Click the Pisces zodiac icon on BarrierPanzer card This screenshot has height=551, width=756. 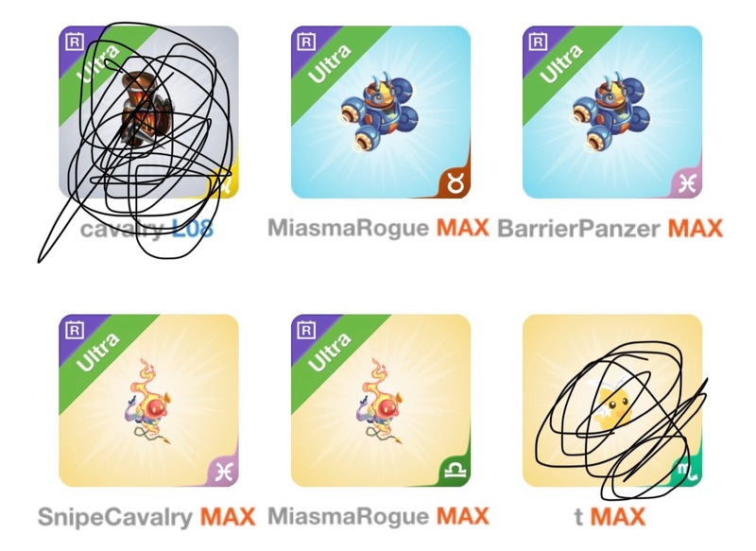(687, 183)
